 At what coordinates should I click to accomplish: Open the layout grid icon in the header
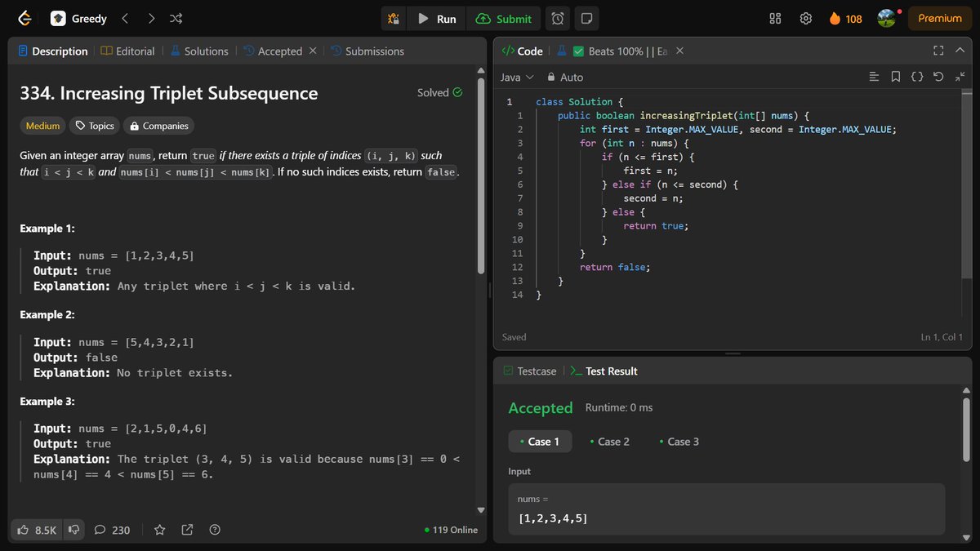pos(774,18)
